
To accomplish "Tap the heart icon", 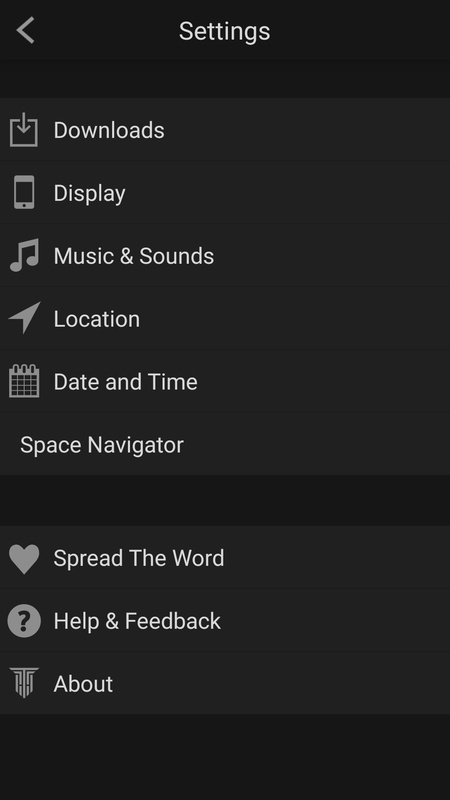I will (x=24, y=559).
